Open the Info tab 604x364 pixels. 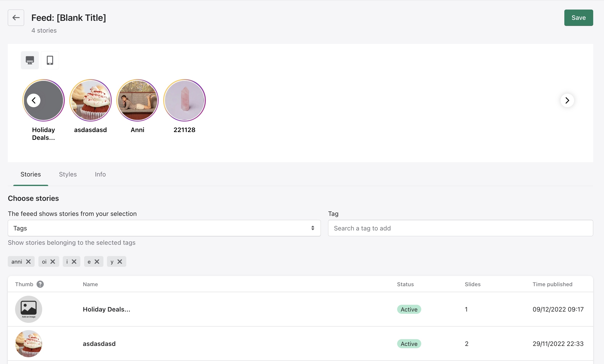(100, 174)
